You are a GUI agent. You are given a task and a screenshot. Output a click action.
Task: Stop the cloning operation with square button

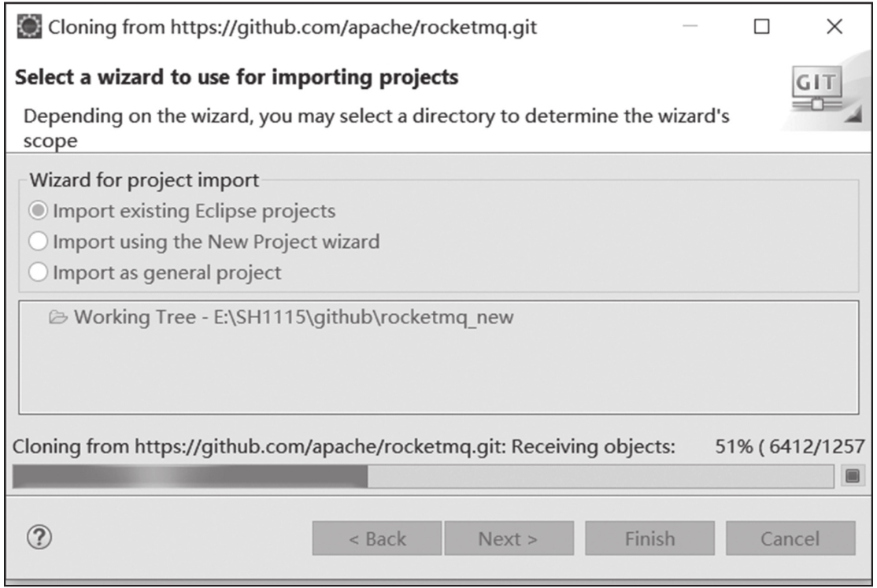853,475
